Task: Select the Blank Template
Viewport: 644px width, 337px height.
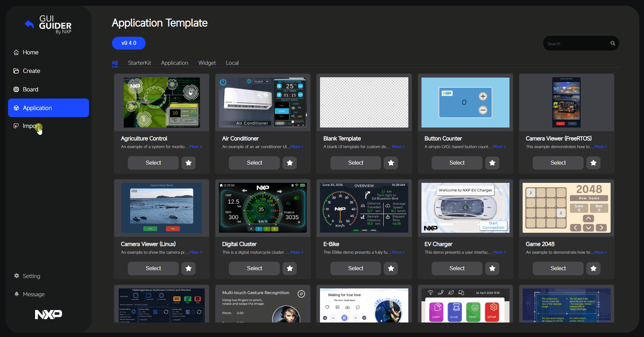Action: click(356, 163)
